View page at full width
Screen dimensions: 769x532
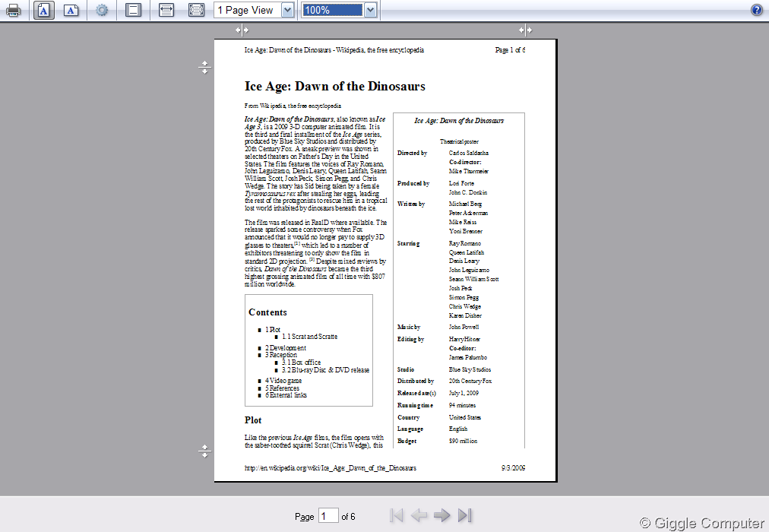(x=166, y=10)
